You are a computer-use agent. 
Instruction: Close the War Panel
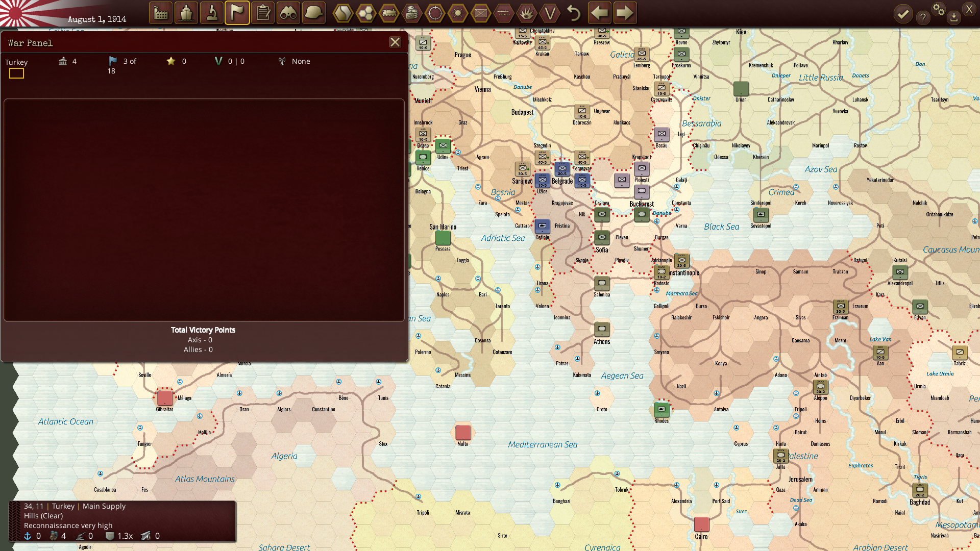click(x=395, y=42)
